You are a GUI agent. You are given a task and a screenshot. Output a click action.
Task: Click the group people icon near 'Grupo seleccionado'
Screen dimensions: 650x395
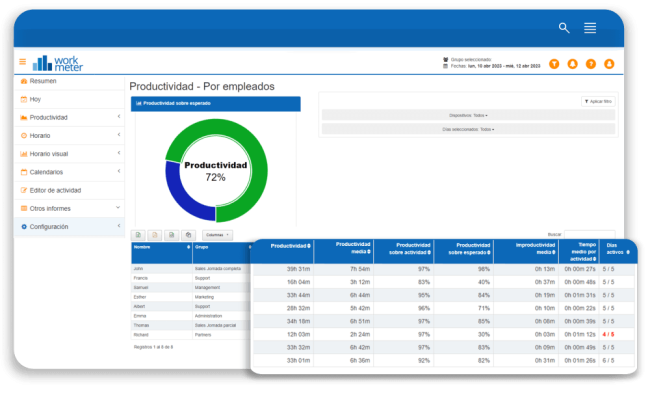pyautogui.click(x=446, y=60)
